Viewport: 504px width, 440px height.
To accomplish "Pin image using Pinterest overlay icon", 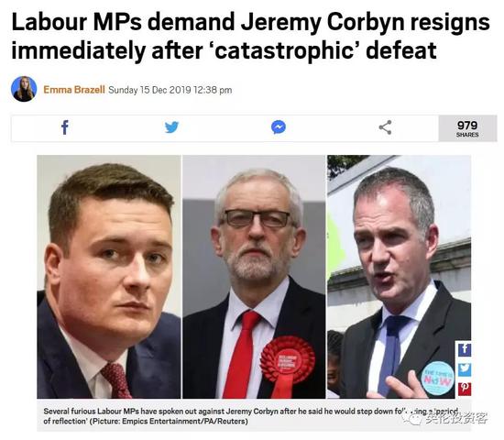I will pos(465,390).
